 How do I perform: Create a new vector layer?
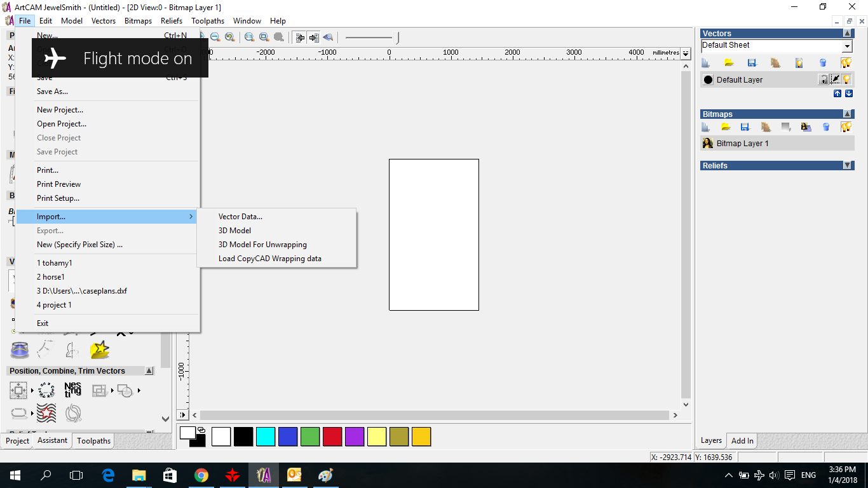(705, 62)
